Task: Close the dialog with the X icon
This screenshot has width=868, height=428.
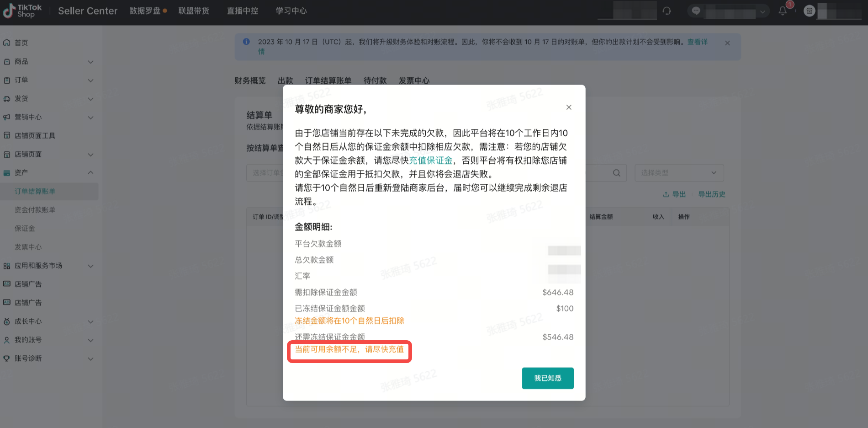Action: tap(569, 107)
